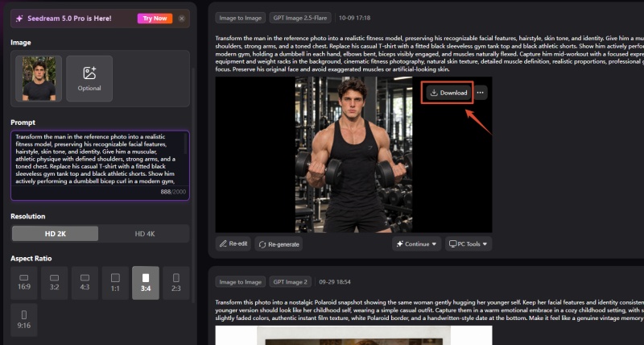Click the Image to Image tag on Polaroid result
644x345 pixels.
coord(240,282)
